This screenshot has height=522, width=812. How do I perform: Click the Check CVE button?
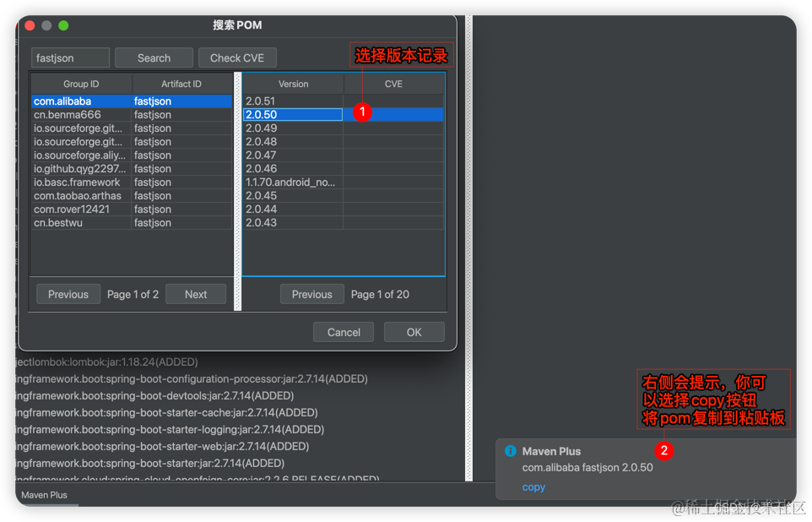(237, 58)
